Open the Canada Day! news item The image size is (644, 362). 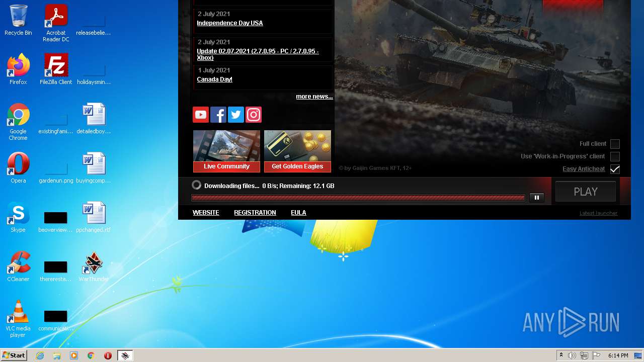(214, 79)
